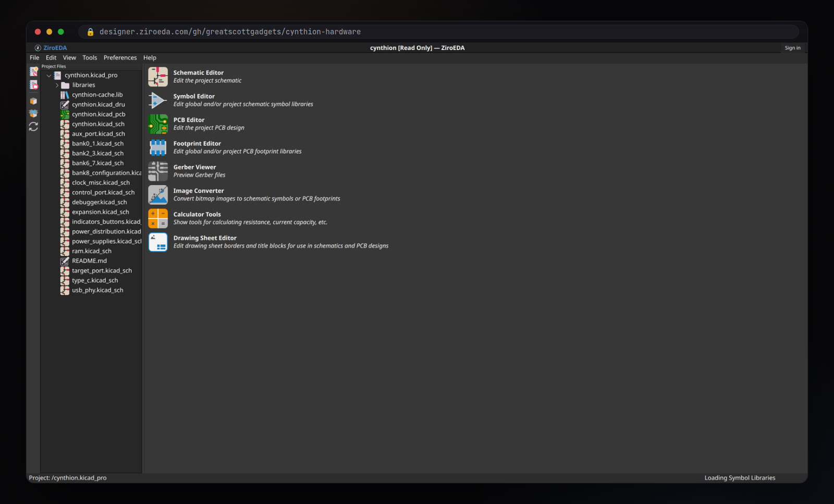Refresh the project file tree
This screenshot has width=834, height=504.
[x=34, y=127]
